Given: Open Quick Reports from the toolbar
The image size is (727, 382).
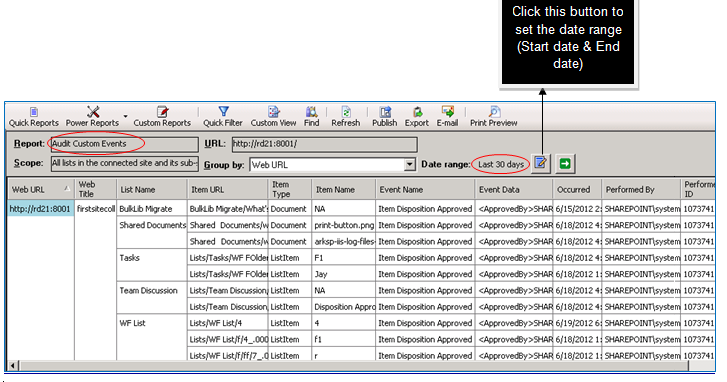Looking at the screenshot, I should (34, 117).
